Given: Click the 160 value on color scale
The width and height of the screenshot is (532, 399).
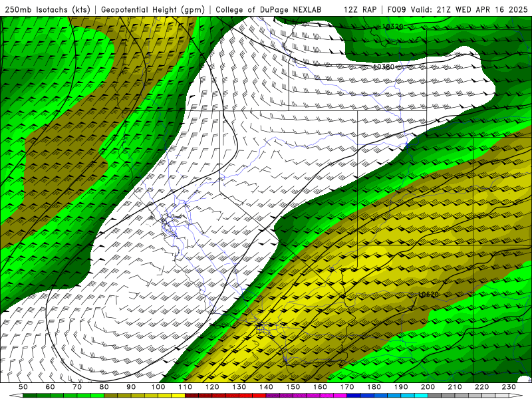Looking at the screenshot, I should point(320,387).
